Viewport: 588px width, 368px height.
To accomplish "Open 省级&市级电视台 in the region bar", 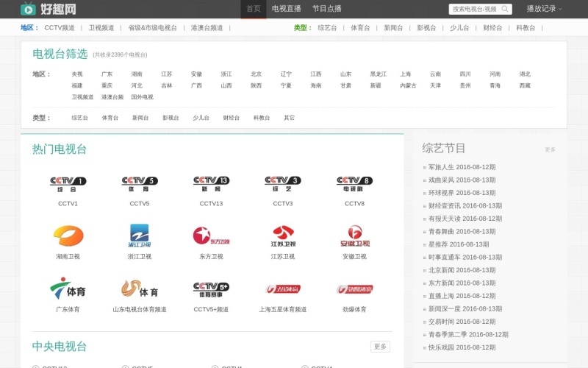I will [x=153, y=28].
